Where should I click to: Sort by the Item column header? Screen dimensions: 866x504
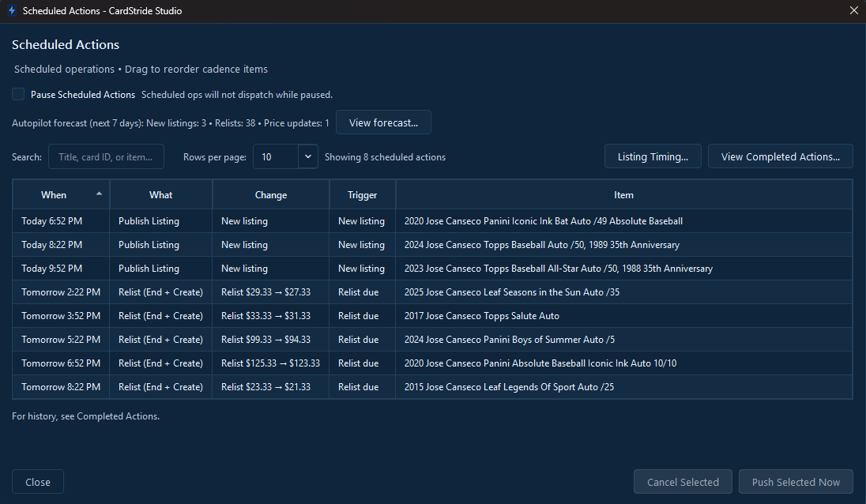(x=623, y=195)
